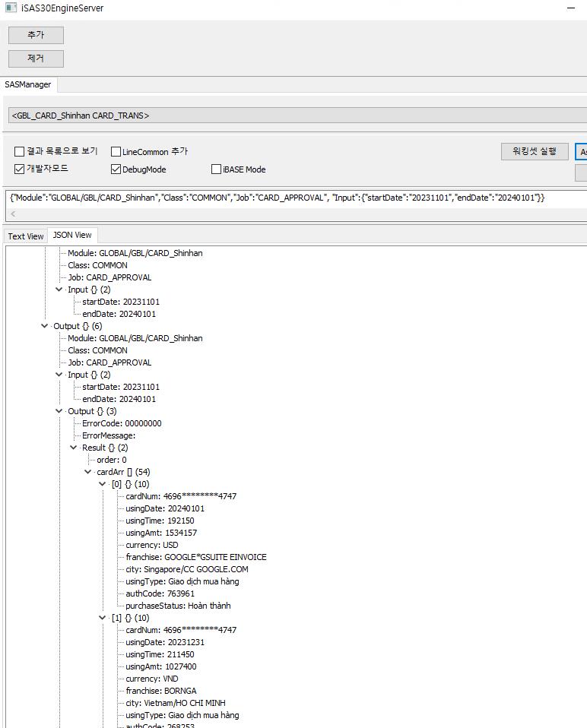Screen dimensions: 587x728
Task: Select the top Module: GLOBAL/GBL/CARD_Shinhan row
Action: tap(135, 253)
